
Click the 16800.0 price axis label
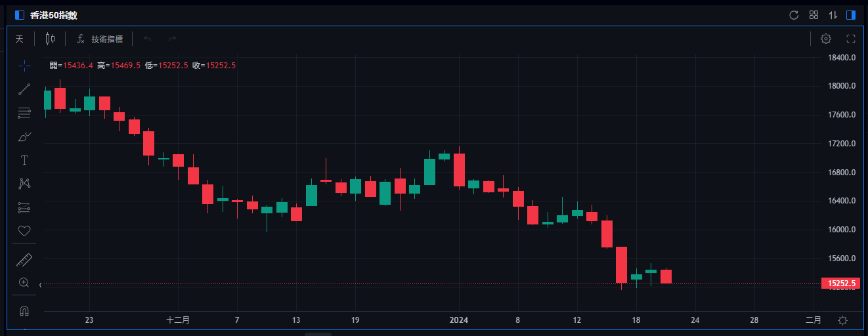click(x=841, y=173)
